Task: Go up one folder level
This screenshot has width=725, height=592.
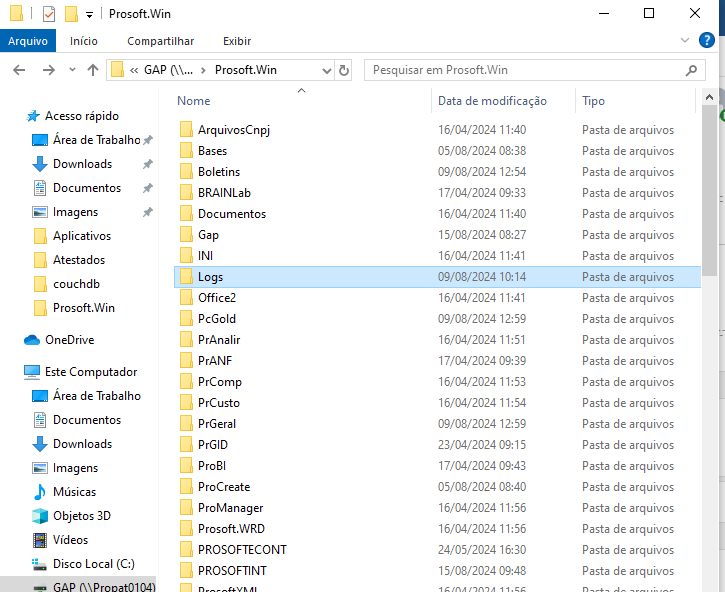Action: pyautogui.click(x=93, y=70)
